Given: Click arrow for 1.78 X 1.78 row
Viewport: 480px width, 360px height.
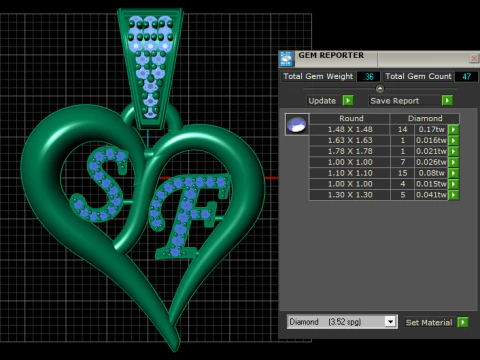Looking at the screenshot, I should pyautogui.click(x=454, y=151).
